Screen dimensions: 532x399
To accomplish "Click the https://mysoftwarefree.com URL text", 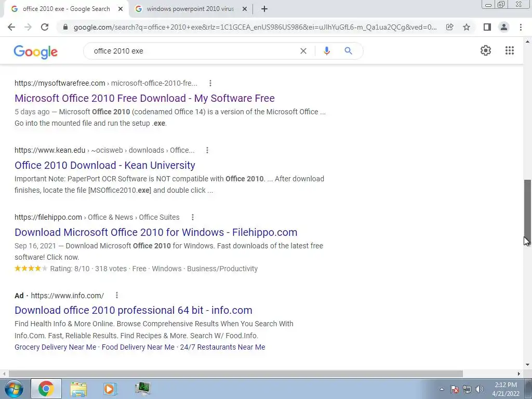I will (60, 83).
